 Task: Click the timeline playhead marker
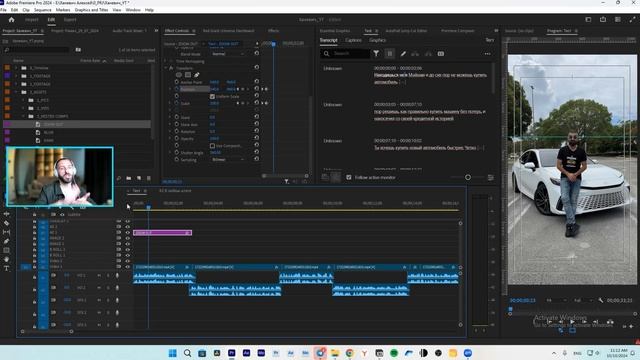tap(149, 207)
